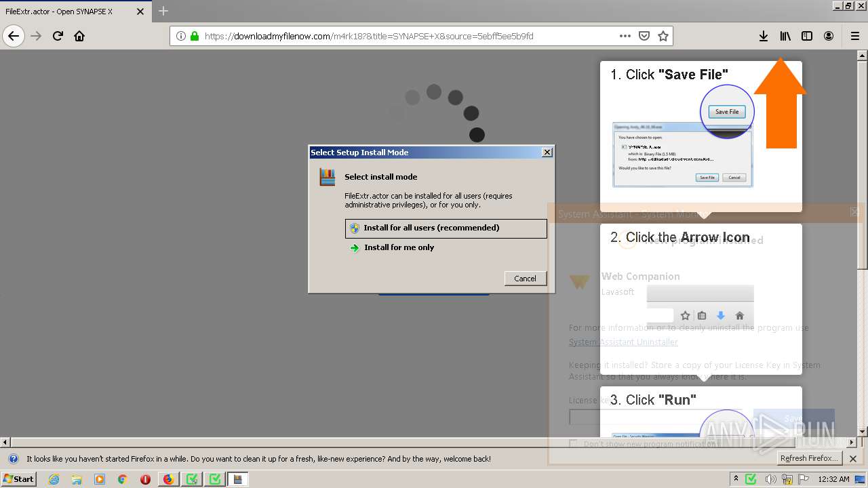Launch Internet Explorer from the taskbar
868x488 pixels.
pos(54,479)
